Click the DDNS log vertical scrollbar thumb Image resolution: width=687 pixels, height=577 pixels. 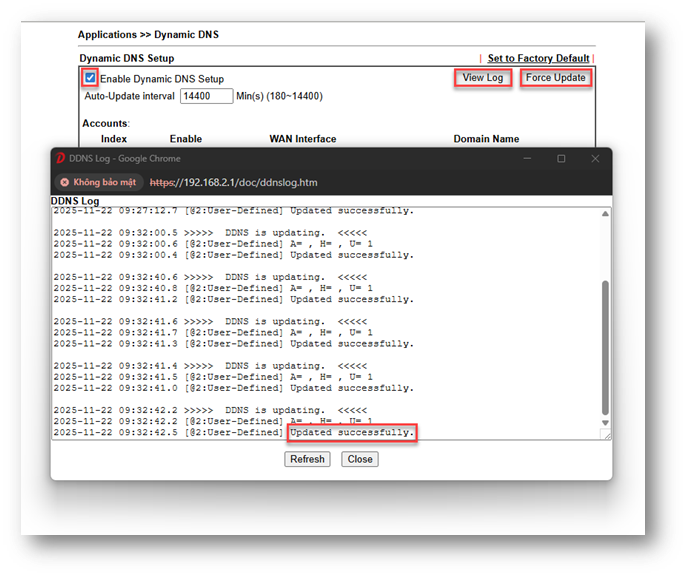click(x=604, y=345)
